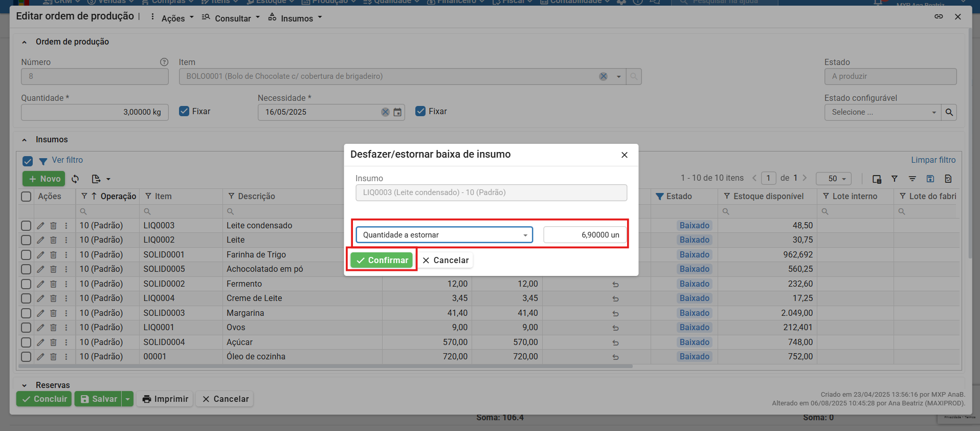Click the Descrição column header
980x431 pixels.
click(256, 197)
